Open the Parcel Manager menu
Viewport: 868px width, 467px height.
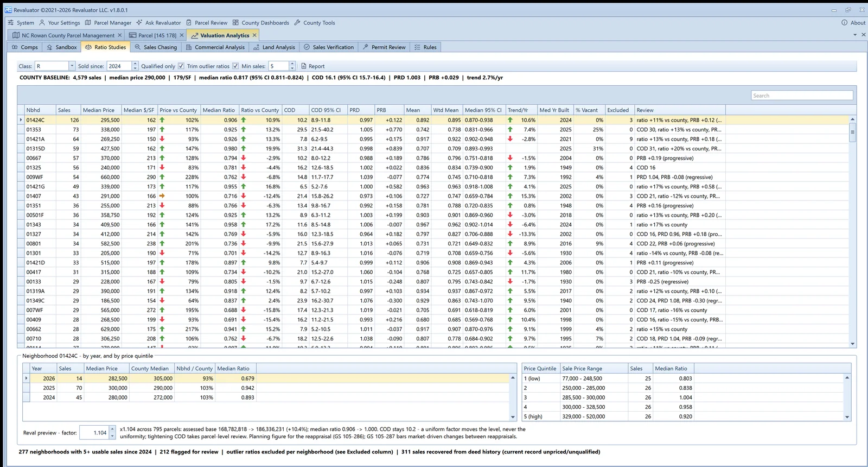coord(108,23)
